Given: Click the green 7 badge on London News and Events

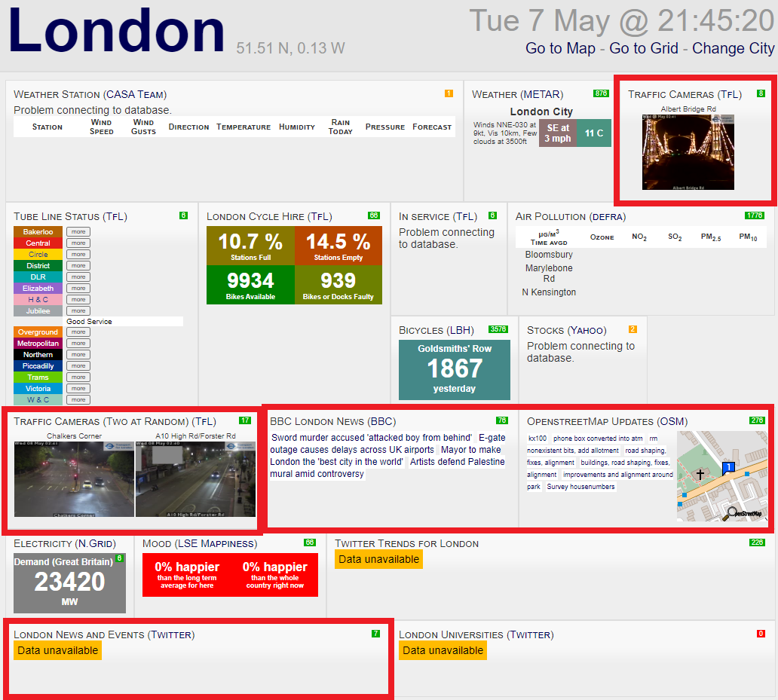Looking at the screenshot, I should (375, 634).
